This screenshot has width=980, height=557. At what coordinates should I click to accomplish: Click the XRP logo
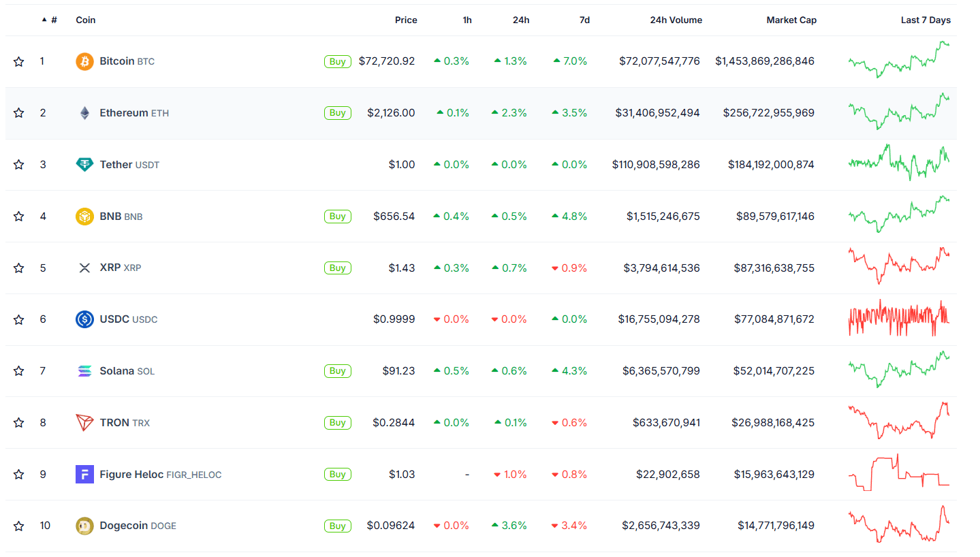click(84, 268)
